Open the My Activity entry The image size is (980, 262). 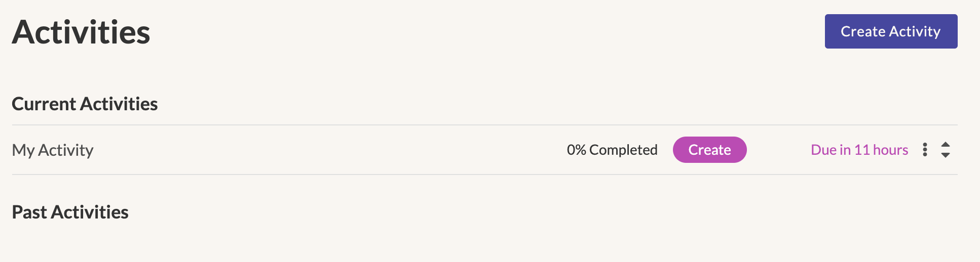53,150
